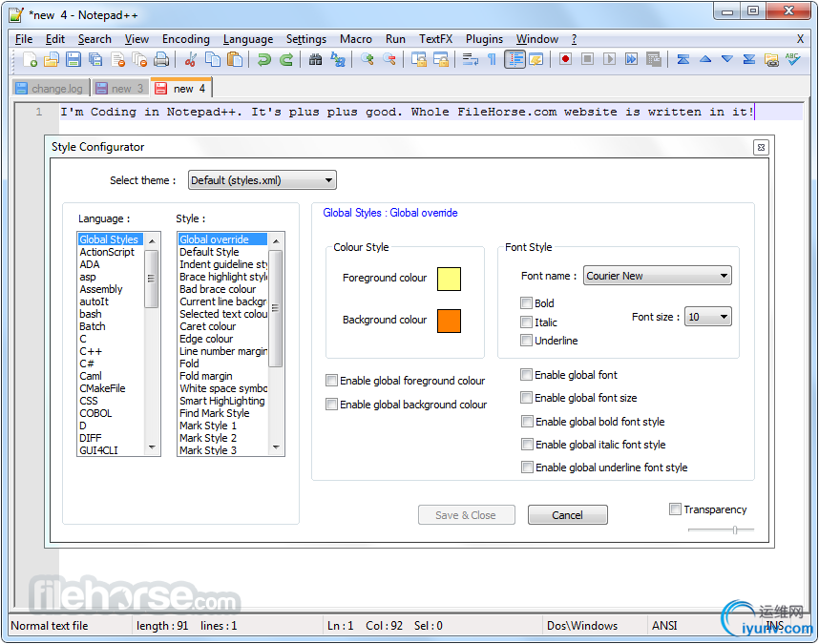Click the Replace toolbar icon
The width and height of the screenshot is (819, 644).
tap(337, 59)
